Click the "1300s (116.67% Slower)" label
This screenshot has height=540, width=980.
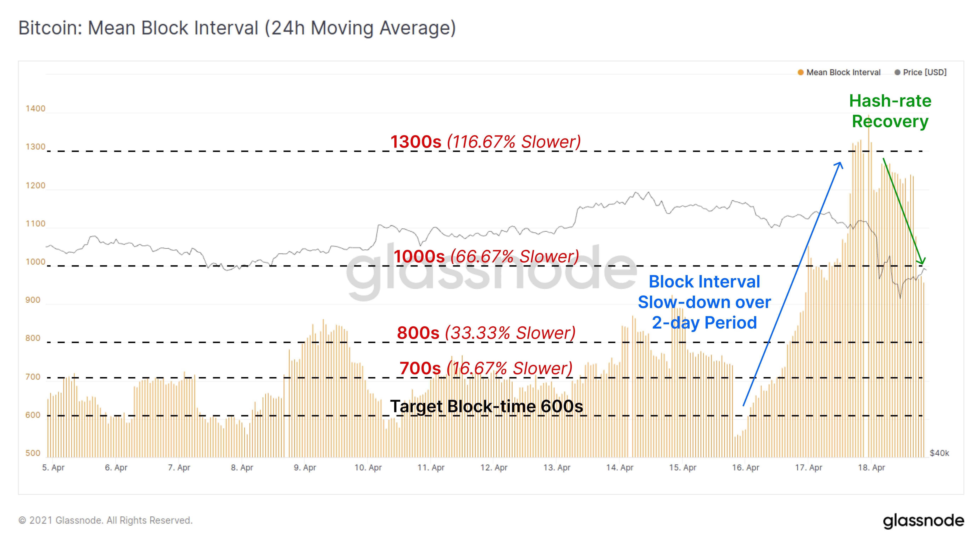(485, 142)
